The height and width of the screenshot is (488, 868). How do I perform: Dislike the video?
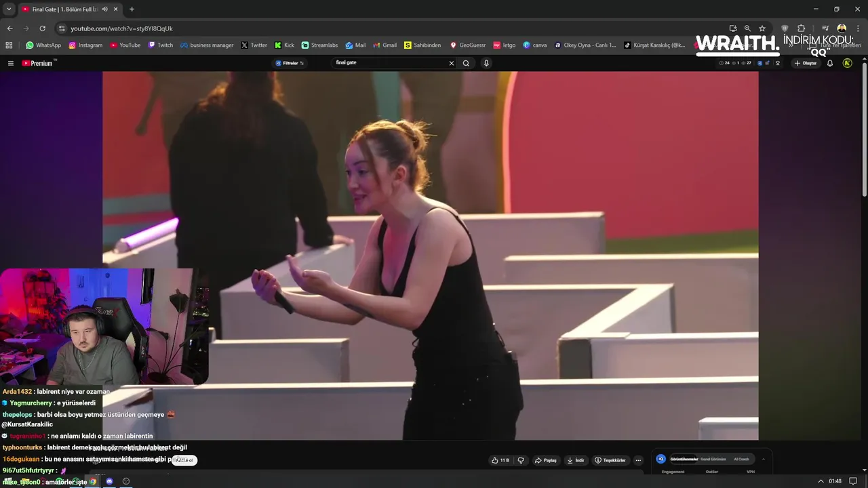521,460
